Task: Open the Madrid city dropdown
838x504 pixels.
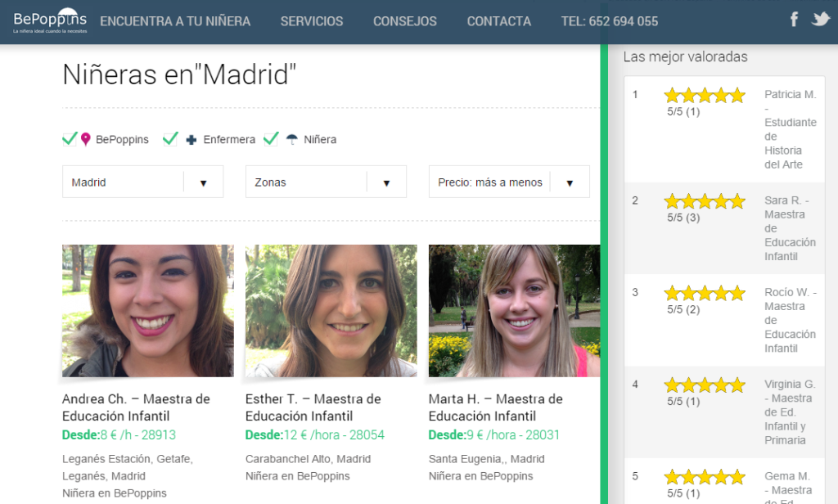Action: tap(142, 182)
